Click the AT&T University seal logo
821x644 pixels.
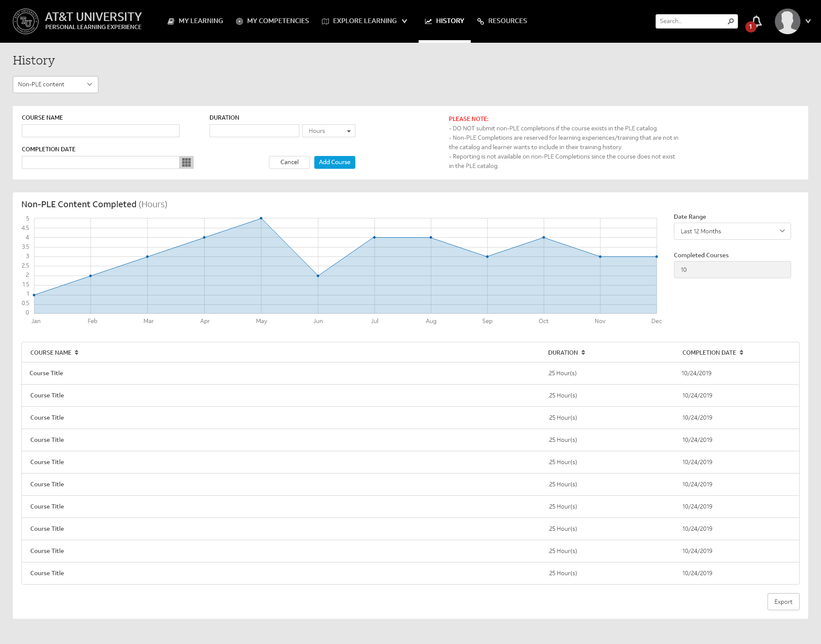tap(26, 21)
